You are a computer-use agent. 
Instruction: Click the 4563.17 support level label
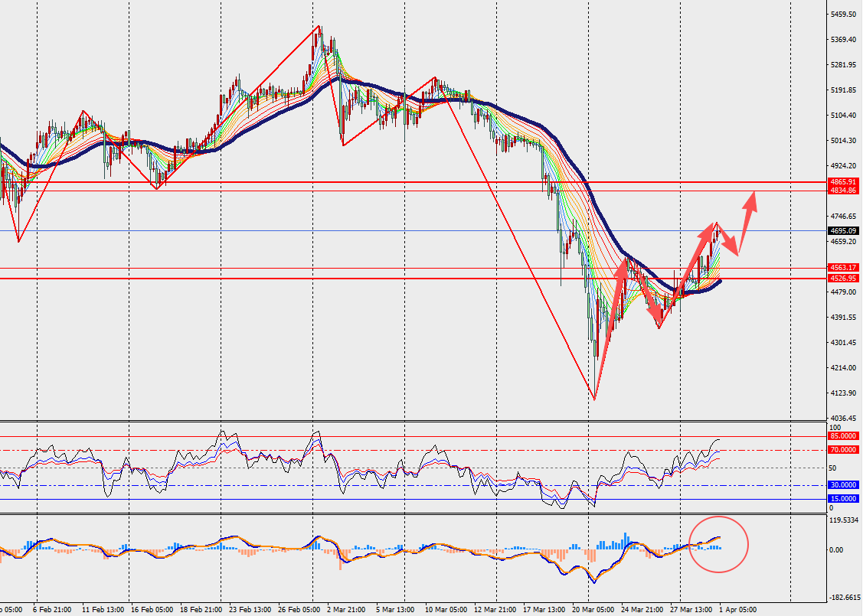843,267
